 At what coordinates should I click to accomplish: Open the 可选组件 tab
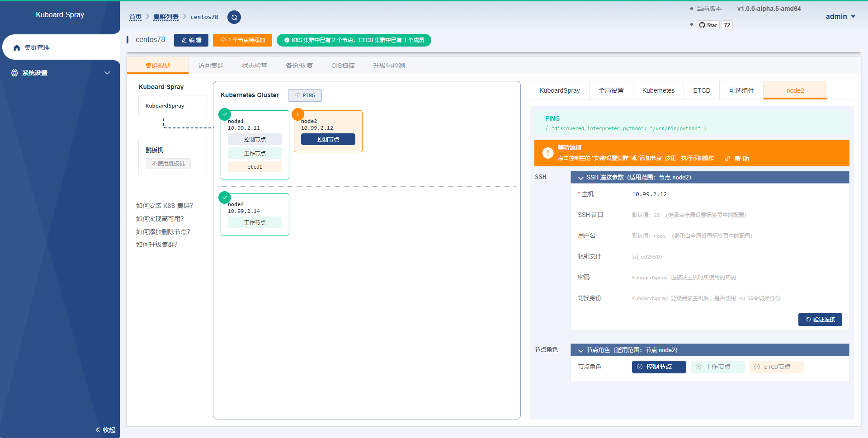pyautogui.click(x=741, y=90)
